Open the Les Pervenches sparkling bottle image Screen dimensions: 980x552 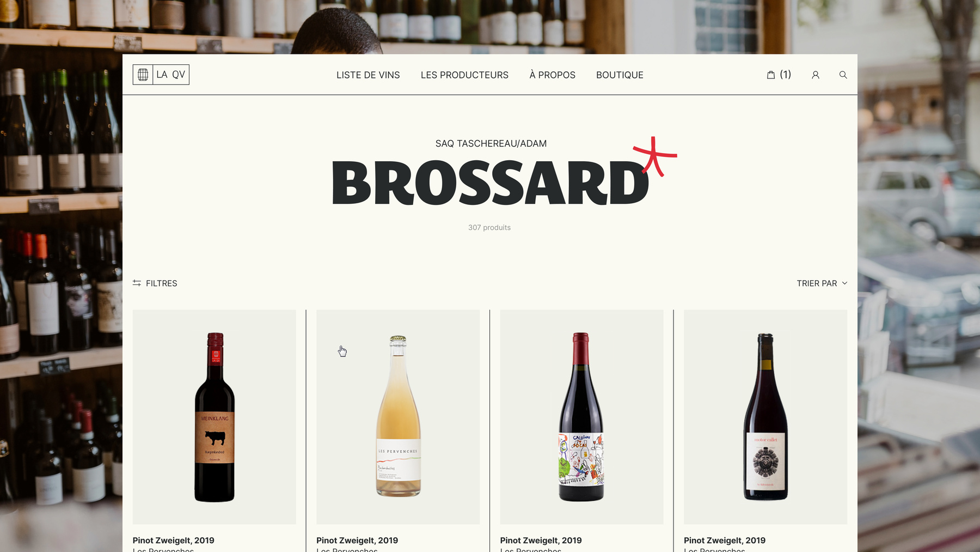point(398,417)
